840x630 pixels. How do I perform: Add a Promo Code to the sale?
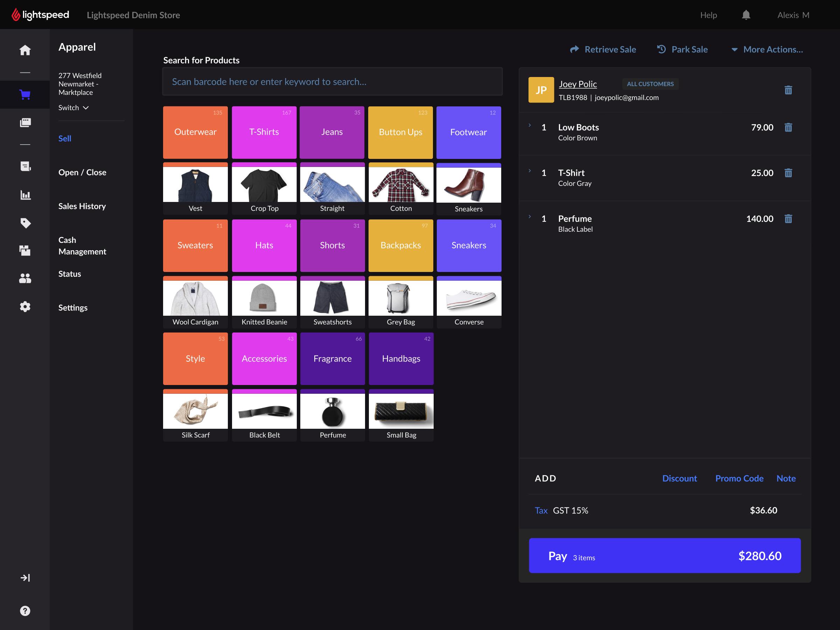(x=739, y=478)
